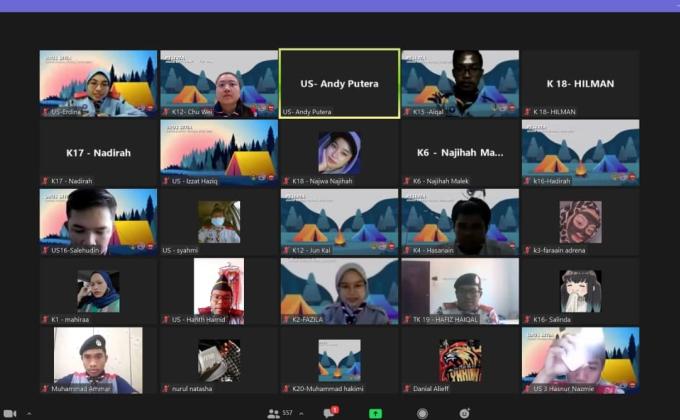Select the US-Erdina video tile
680x420 pixels.
[x=98, y=84]
